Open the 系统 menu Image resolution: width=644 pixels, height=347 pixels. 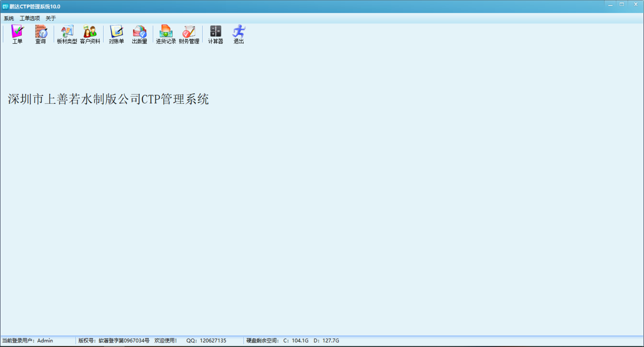point(8,18)
